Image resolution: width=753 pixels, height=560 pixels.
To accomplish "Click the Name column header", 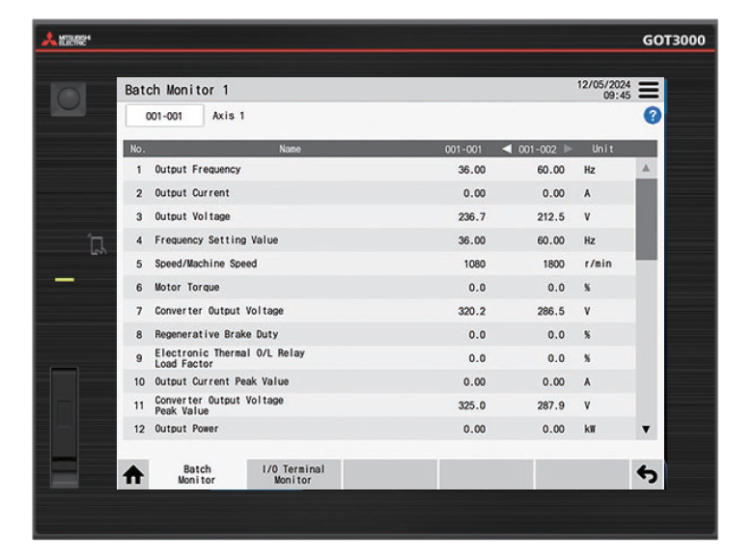I will pos(290,149).
